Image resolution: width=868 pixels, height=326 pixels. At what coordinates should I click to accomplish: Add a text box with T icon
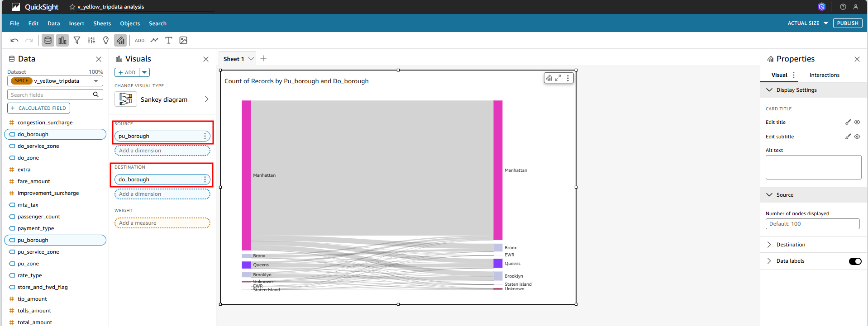click(x=169, y=40)
